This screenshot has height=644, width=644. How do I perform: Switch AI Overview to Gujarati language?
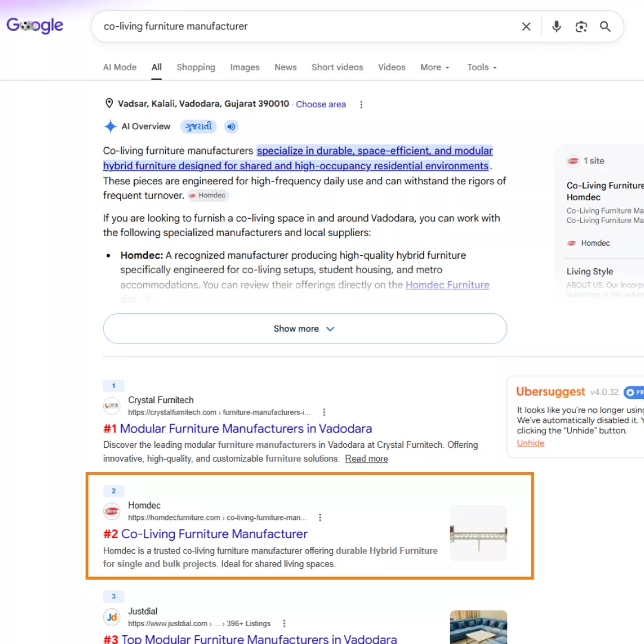click(199, 126)
